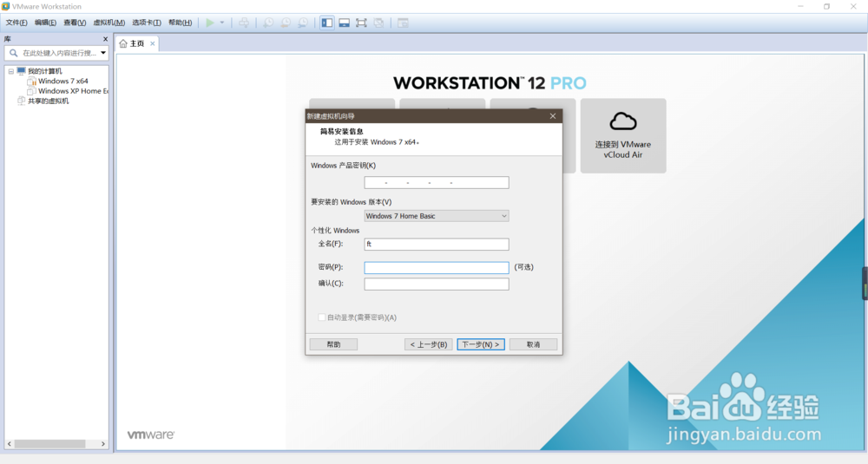Click the vmware logo at bottom left

tap(150, 435)
